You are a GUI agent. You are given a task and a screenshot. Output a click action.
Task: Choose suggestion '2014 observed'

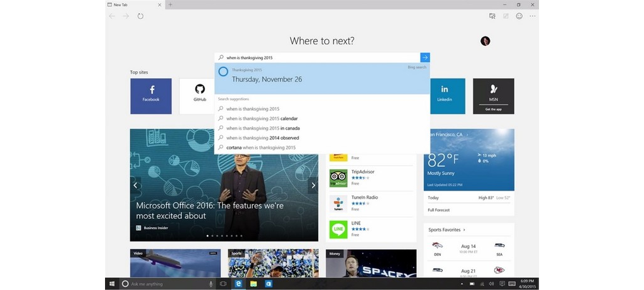pos(322,138)
